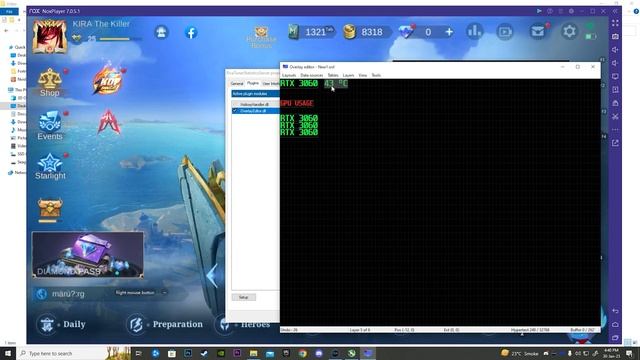This screenshot has width=640, height=360.
Task: Click NoxPlayer title bar settings gear
Action: coord(571,11)
